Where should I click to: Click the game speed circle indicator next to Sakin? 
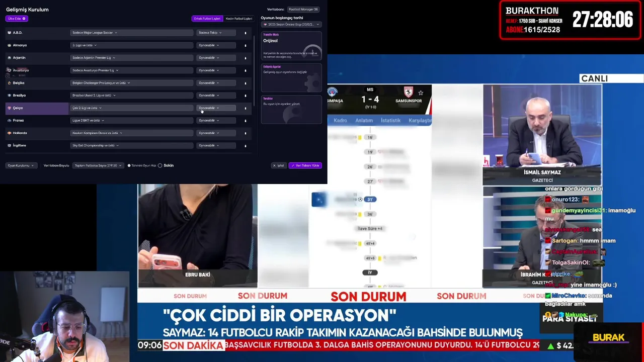(160, 165)
